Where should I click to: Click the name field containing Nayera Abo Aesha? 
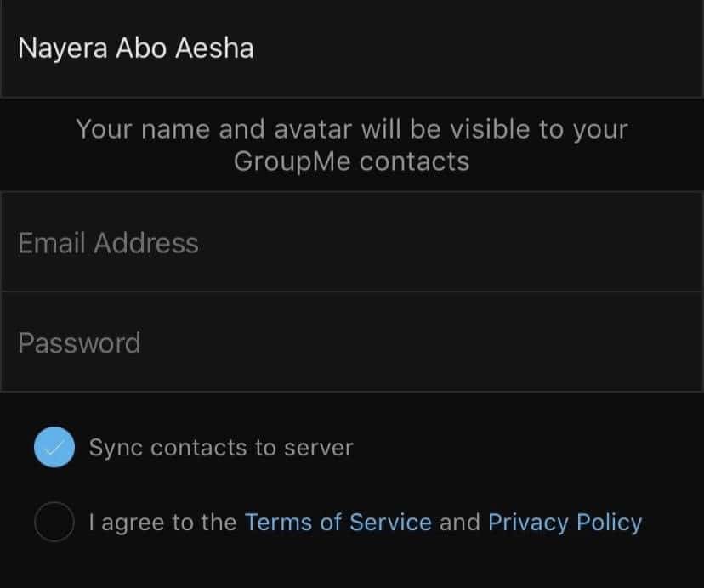click(x=352, y=48)
